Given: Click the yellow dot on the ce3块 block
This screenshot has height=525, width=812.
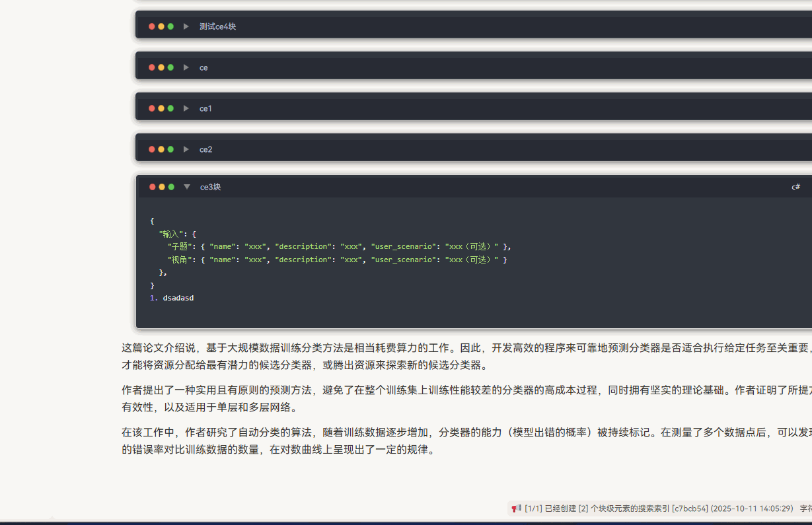Looking at the screenshot, I should (161, 187).
